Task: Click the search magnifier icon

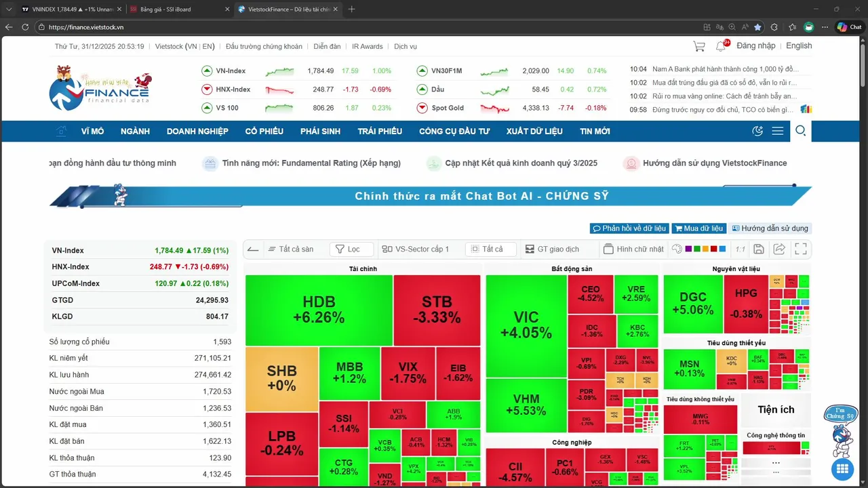Action: coord(800,131)
